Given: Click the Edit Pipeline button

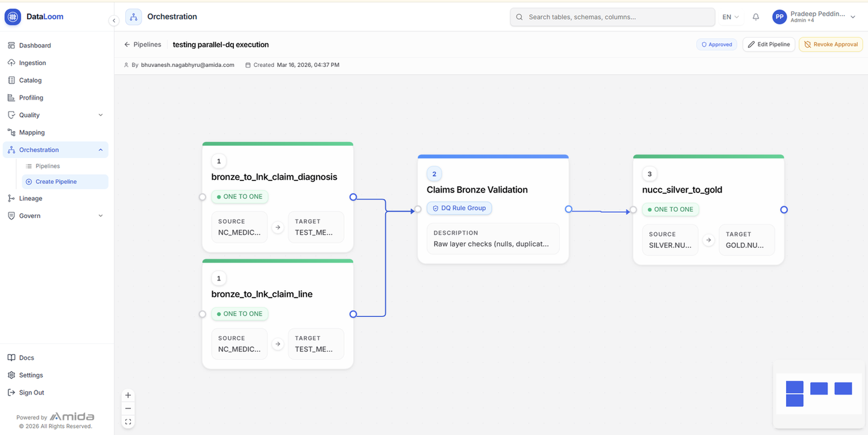Looking at the screenshot, I should (x=769, y=45).
